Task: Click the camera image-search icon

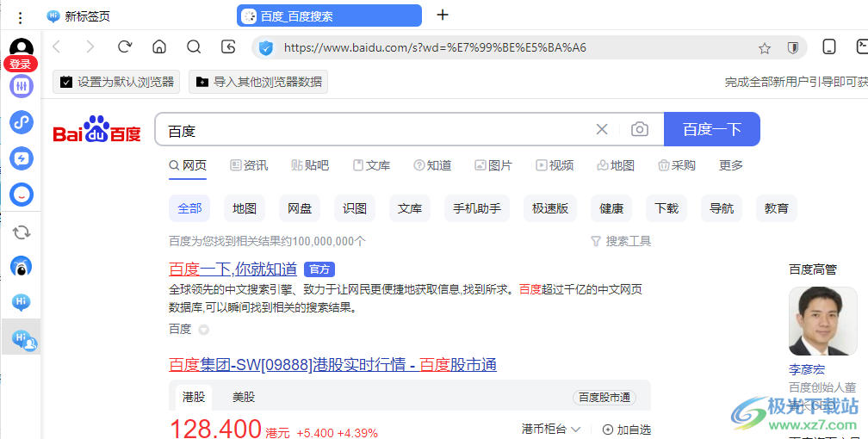Action: click(x=639, y=129)
